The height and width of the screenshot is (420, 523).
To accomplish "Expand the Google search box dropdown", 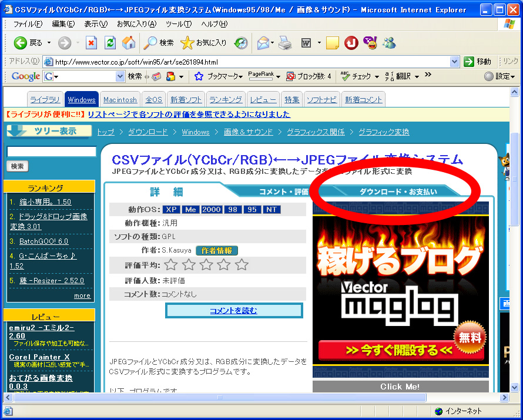I will coord(120,77).
